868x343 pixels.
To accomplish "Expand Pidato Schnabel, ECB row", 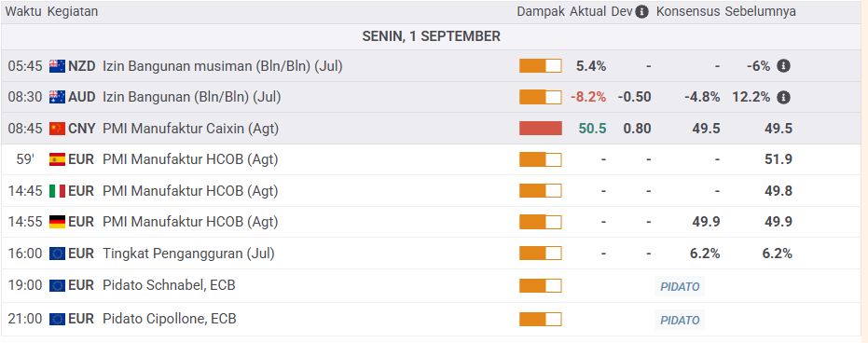I will (x=431, y=285).
